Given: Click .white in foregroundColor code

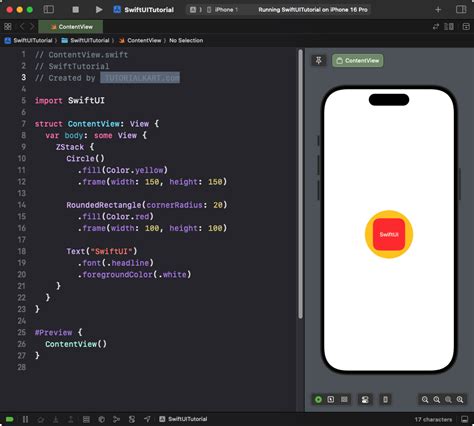Looking at the screenshot, I should 172,274.
